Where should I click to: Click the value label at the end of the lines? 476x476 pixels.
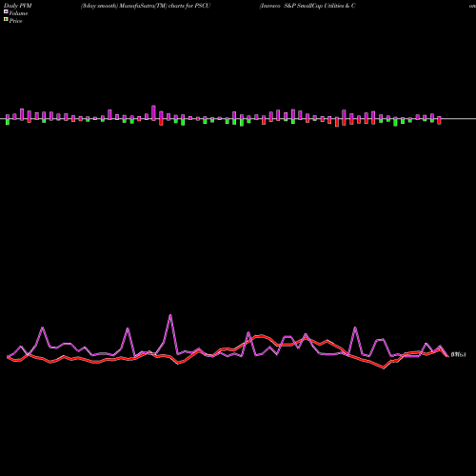[x=458, y=354]
